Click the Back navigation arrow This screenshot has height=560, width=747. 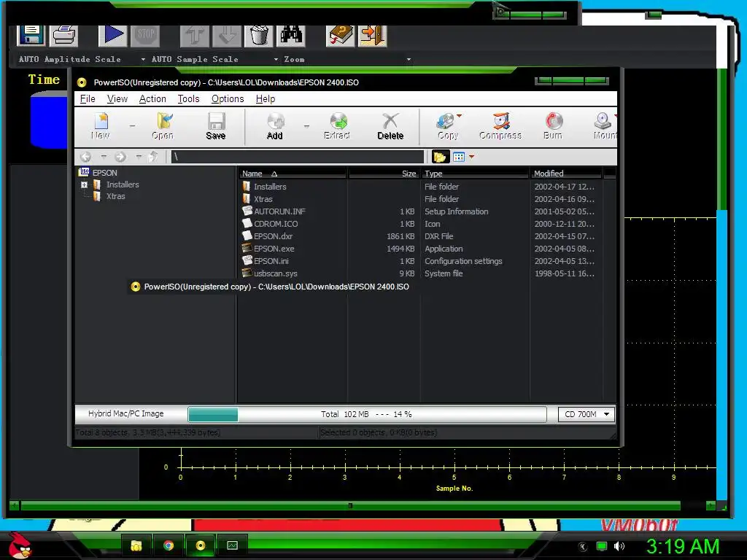pos(86,157)
